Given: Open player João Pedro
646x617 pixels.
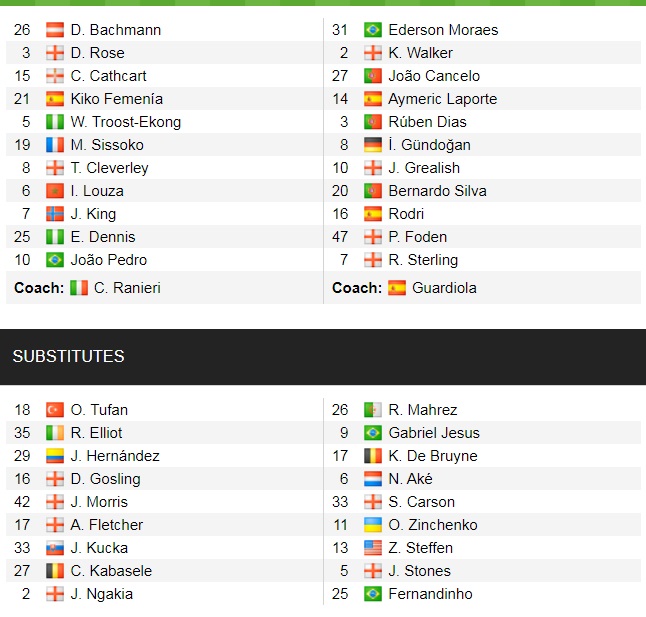Looking at the screenshot, I should coord(109,260).
